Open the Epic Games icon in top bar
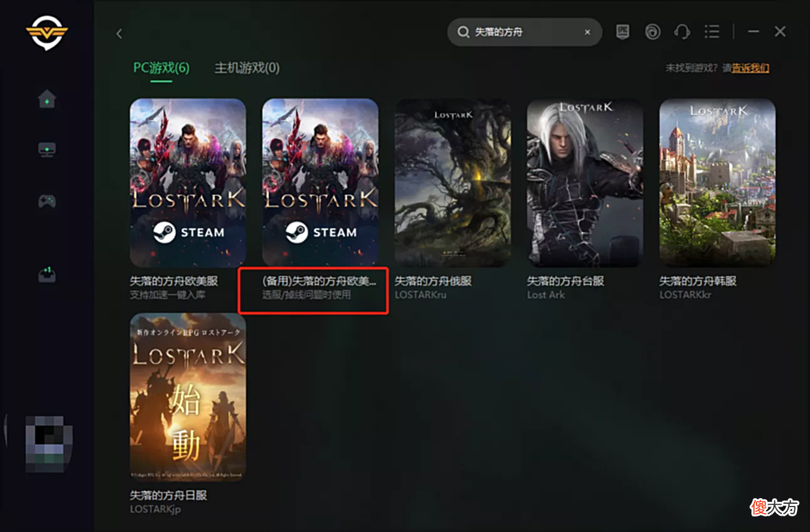The image size is (810, 532). [x=623, y=32]
